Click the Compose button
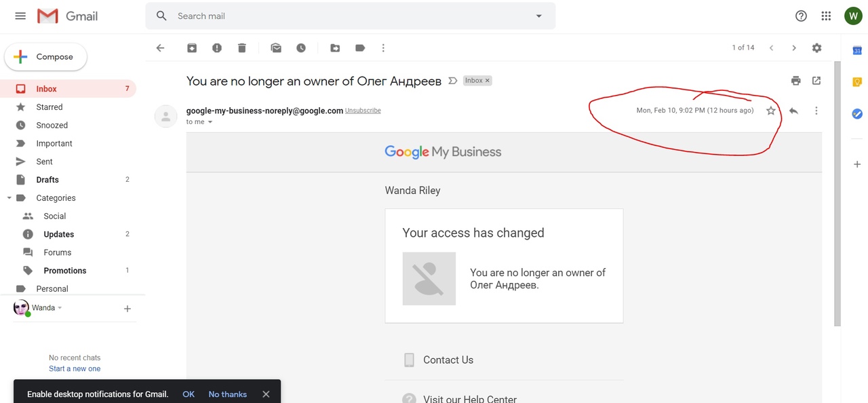The height and width of the screenshot is (403, 868). tap(46, 57)
